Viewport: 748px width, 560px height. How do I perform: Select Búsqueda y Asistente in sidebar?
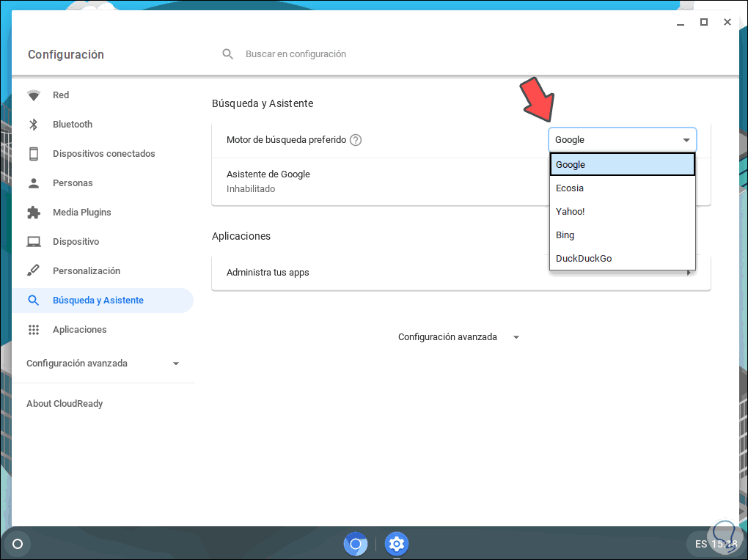[x=103, y=301]
